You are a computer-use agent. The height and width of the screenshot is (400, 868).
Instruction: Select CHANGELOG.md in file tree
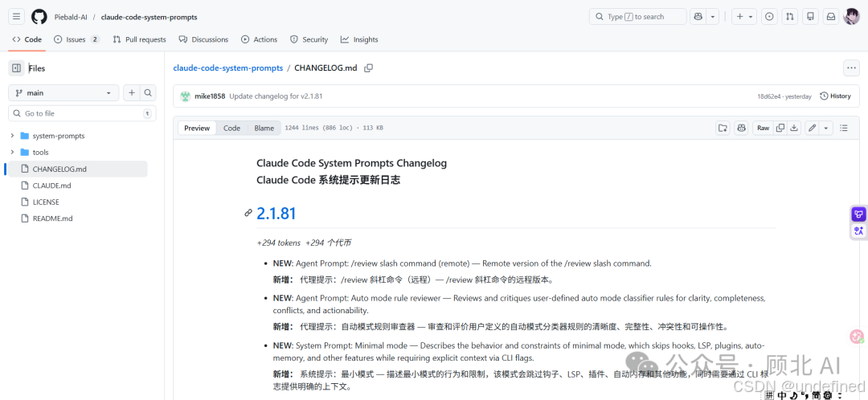click(x=77, y=169)
